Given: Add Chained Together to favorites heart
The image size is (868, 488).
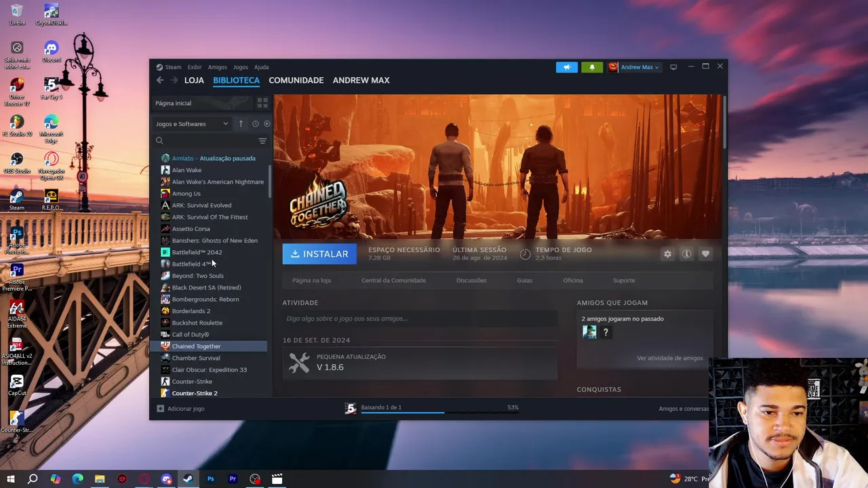Looking at the screenshot, I should (x=705, y=253).
